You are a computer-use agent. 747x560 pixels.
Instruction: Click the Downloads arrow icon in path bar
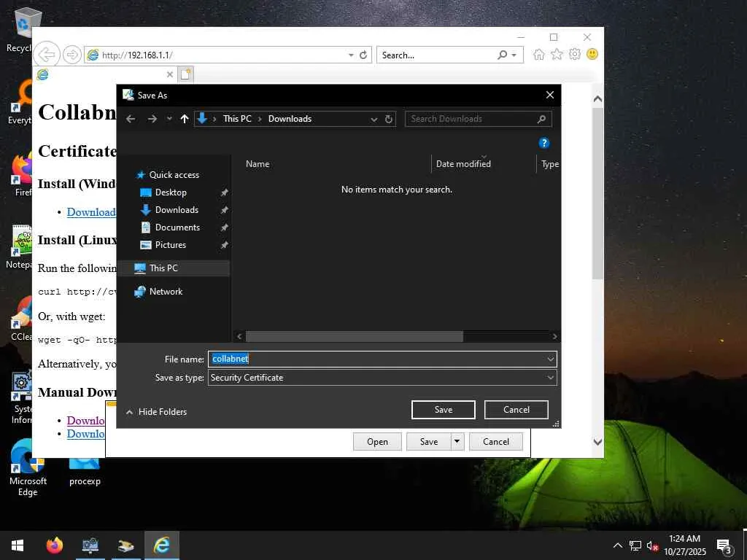click(202, 119)
